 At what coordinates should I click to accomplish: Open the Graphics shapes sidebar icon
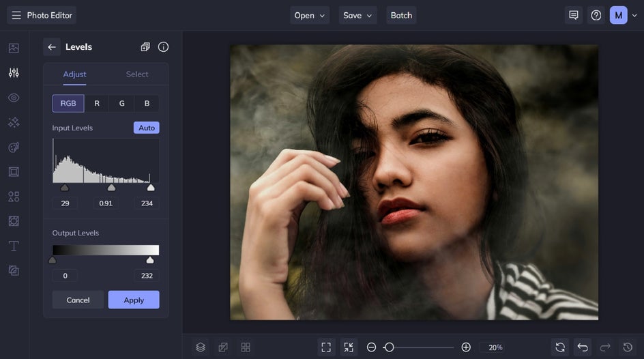tap(14, 197)
